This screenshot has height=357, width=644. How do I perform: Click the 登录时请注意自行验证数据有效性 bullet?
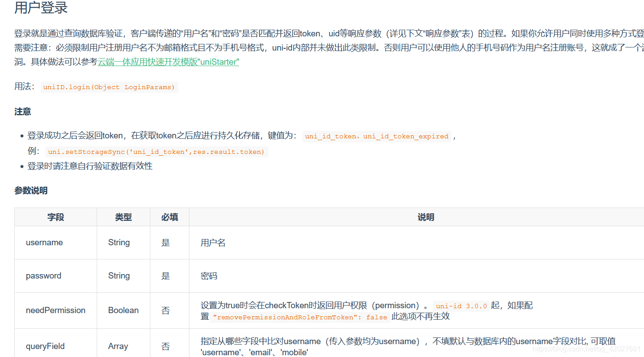90,166
